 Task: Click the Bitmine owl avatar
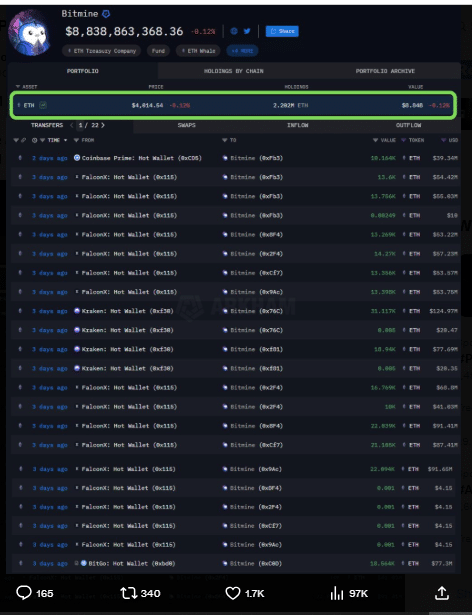coord(30,33)
